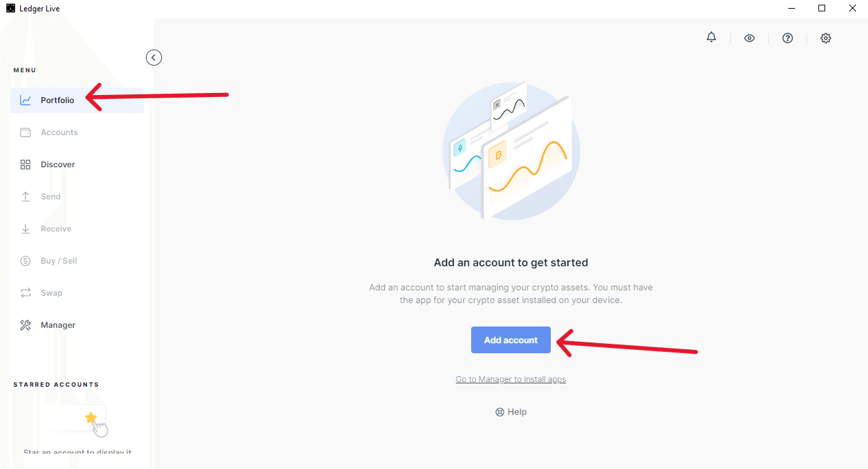Click the Send arrow icon

click(25, 197)
